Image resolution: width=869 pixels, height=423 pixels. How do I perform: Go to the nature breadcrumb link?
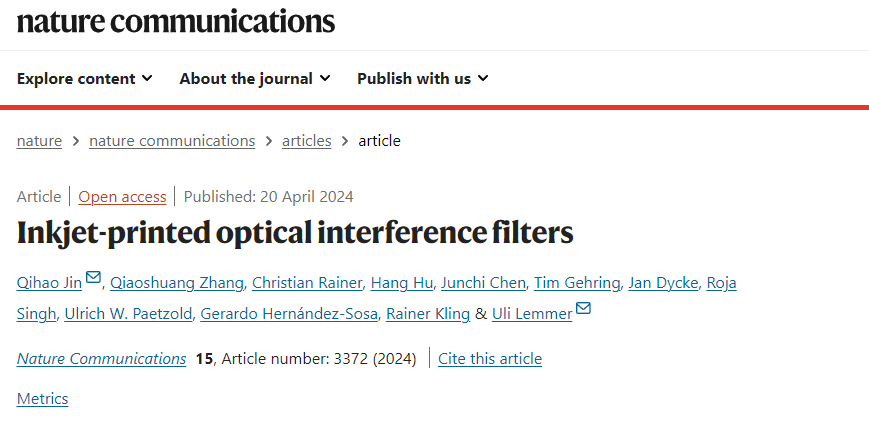(x=39, y=141)
